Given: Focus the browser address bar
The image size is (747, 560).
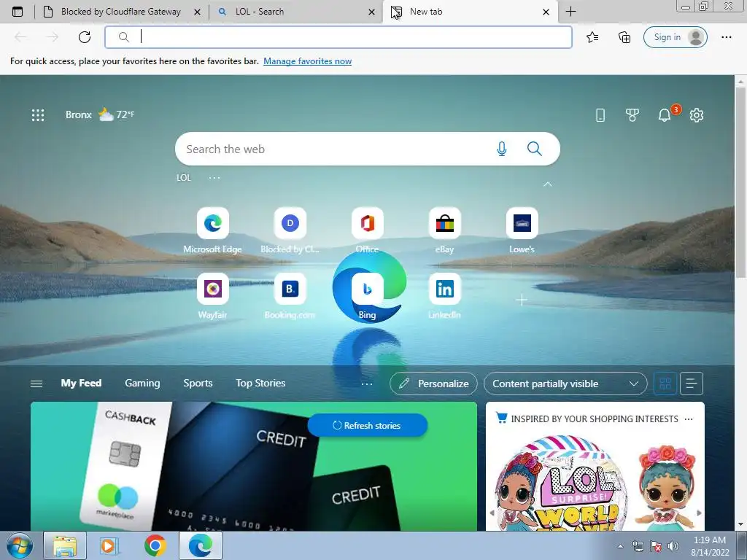Looking at the screenshot, I should click(338, 37).
